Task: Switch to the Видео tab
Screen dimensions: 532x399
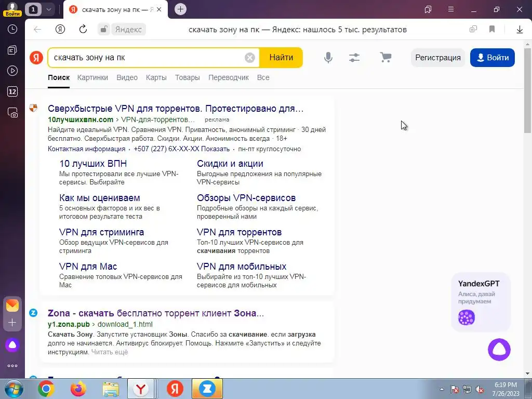Action: (x=127, y=78)
